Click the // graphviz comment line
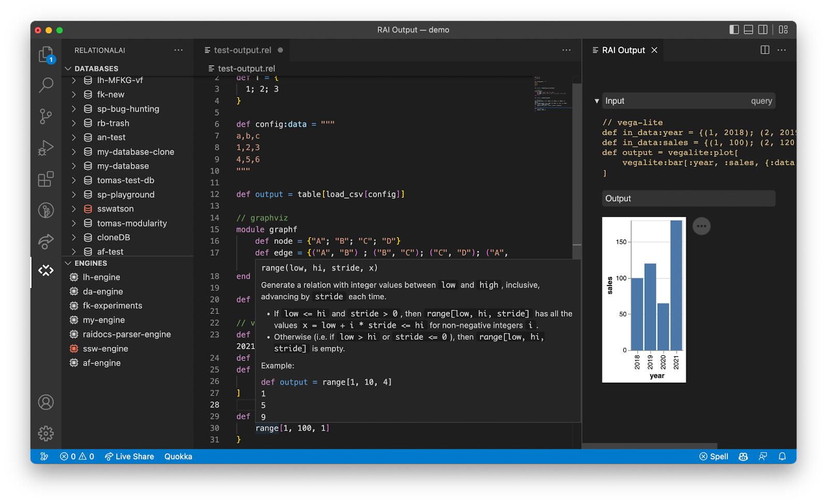Image resolution: width=827 pixels, height=504 pixels. (x=262, y=218)
